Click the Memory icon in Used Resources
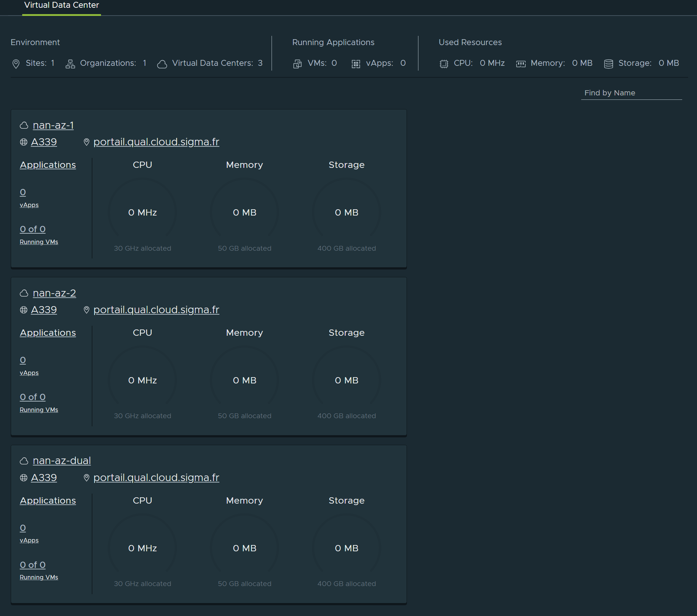This screenshot has width=697, height=616. (x=521, y=64)
